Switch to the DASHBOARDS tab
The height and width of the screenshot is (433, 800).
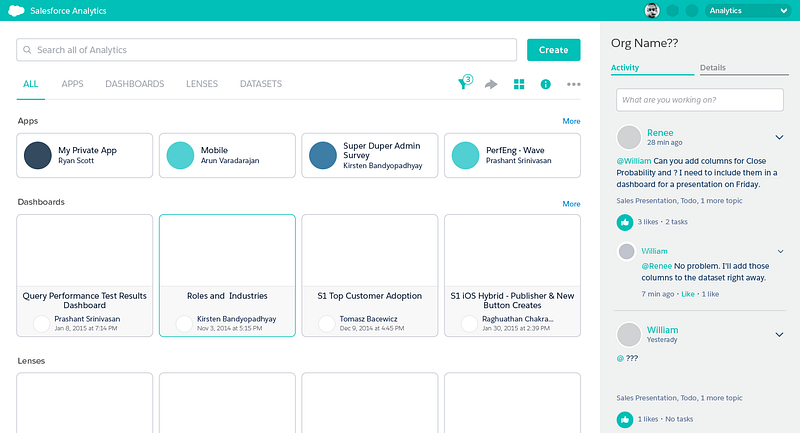point(135,84)
